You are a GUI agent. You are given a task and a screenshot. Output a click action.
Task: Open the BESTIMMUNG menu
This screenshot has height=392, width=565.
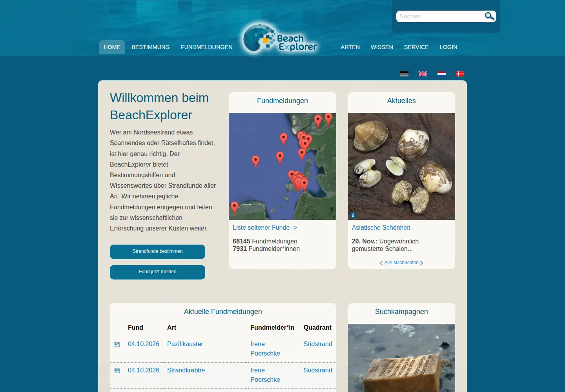tap(151, 47)
